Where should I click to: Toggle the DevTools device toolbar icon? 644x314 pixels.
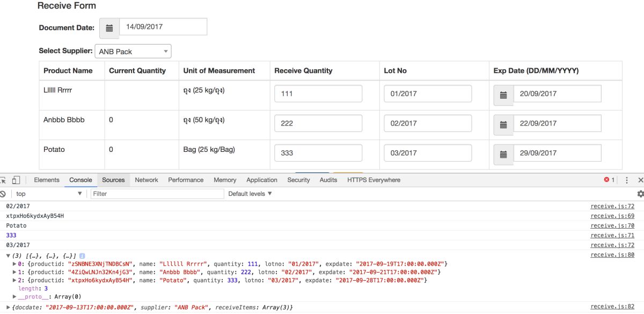16,180
